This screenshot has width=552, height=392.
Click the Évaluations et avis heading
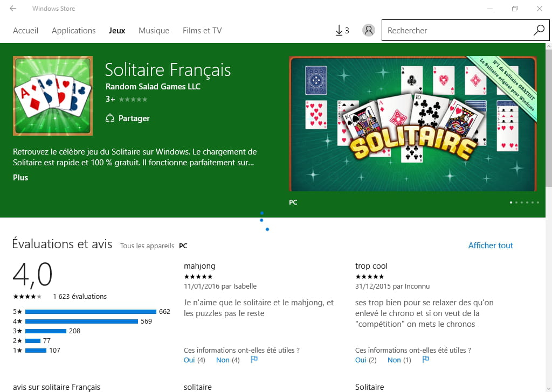[63, 243]
